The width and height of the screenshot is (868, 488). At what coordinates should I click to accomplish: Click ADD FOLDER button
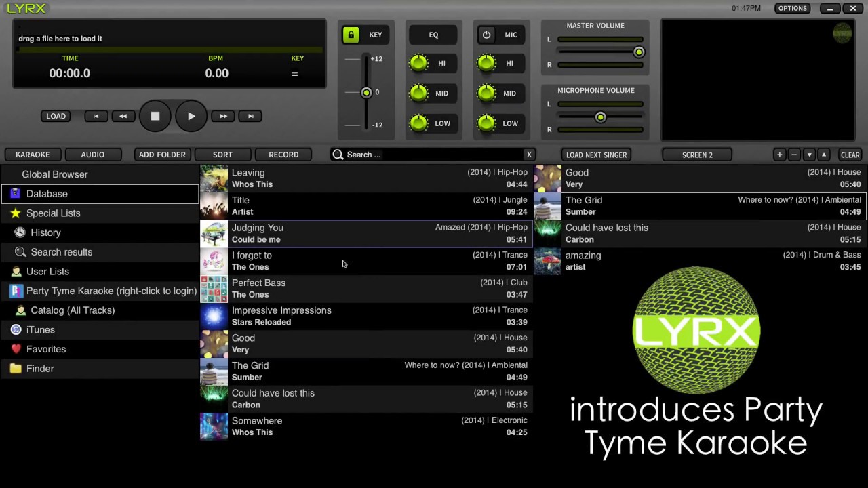(x=162, y=155)
